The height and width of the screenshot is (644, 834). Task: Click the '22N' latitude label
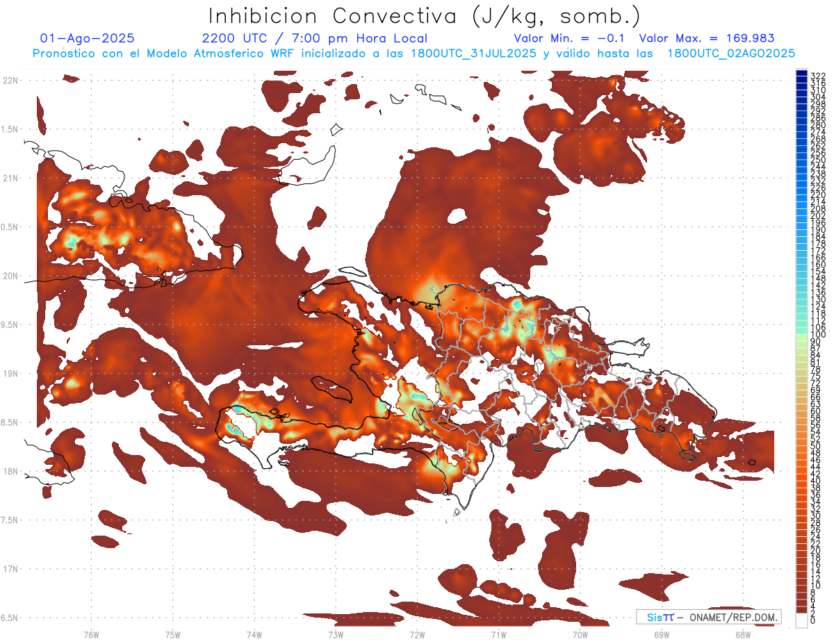(10, 81)
